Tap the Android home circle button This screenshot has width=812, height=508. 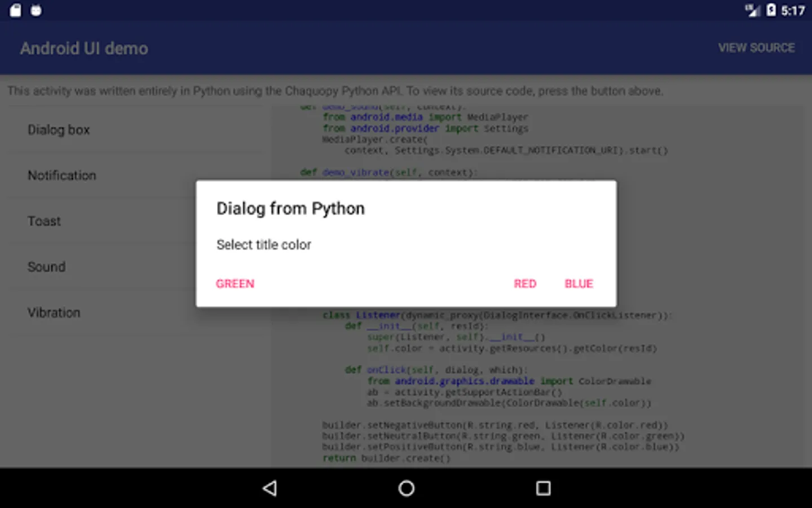406,488
